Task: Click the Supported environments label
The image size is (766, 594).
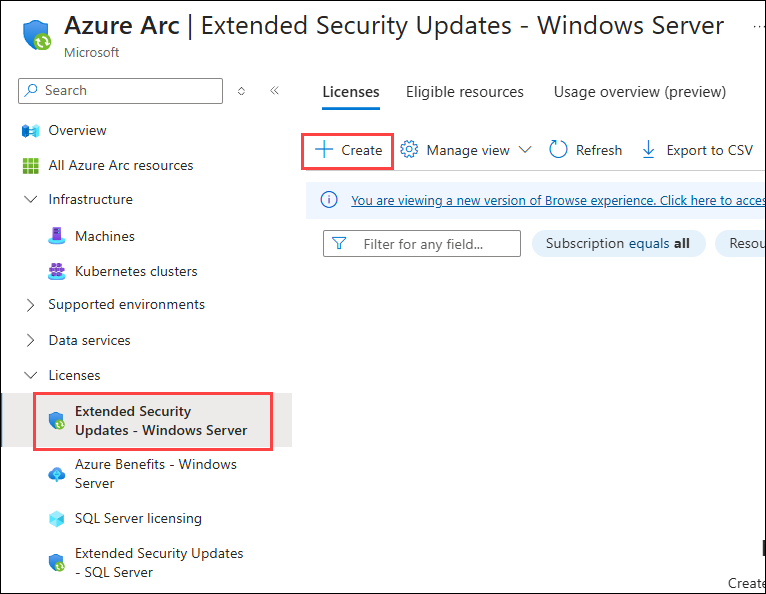Action: 126,304
